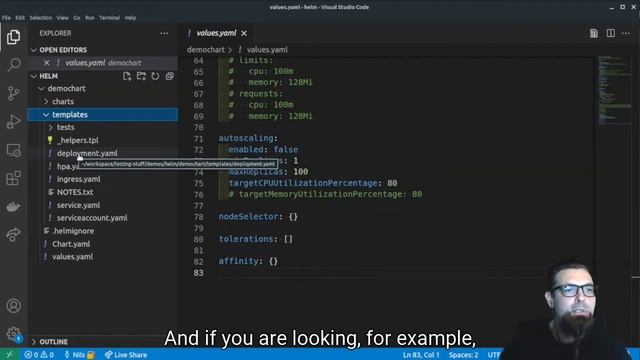
Task: Open .helmignore file
Action: coord(73,231)
